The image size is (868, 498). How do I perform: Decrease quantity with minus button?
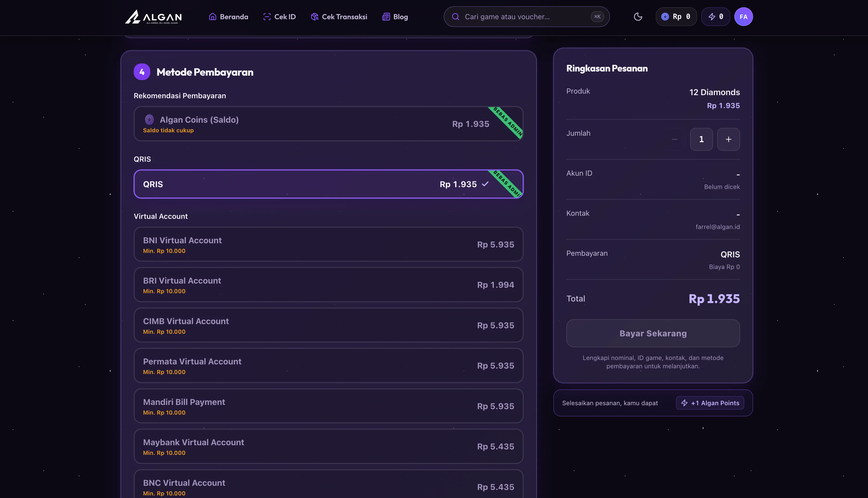point(674,139)
